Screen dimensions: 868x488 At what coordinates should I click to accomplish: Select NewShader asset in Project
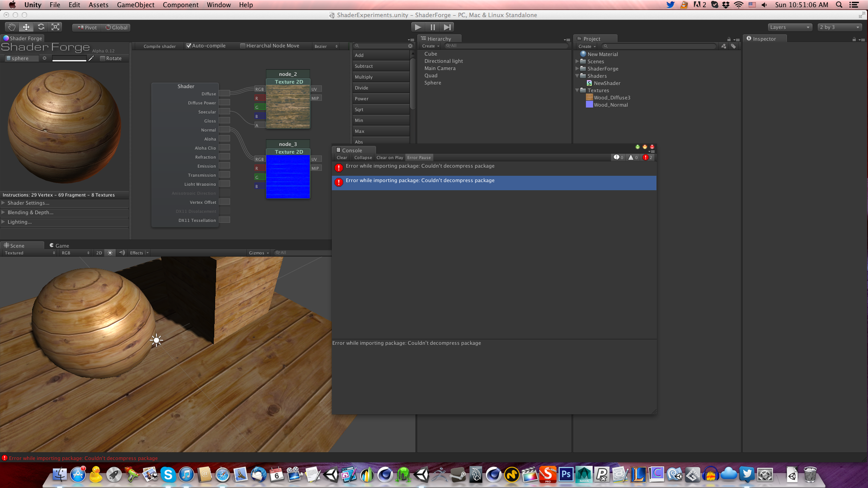click(x=607, y=83)
